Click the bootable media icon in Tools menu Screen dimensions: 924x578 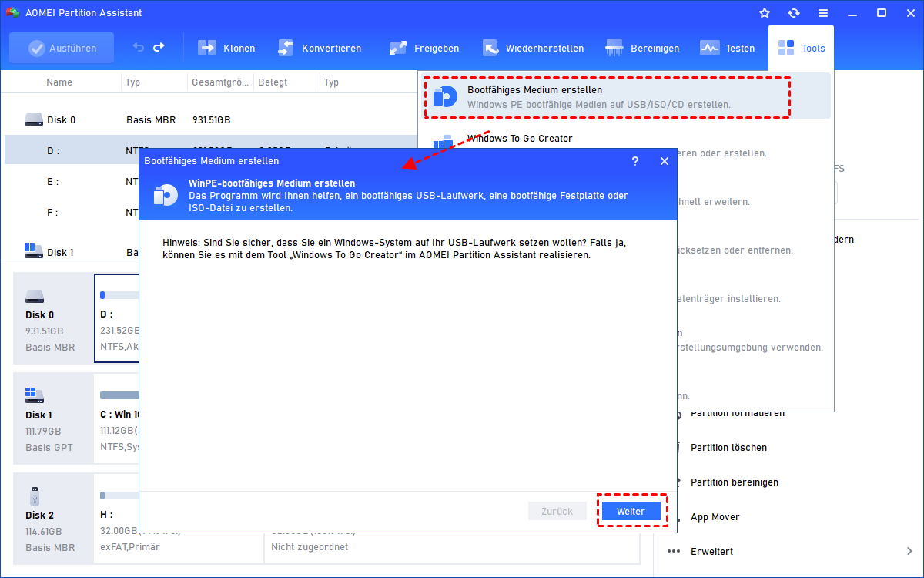tap(445, 96)
